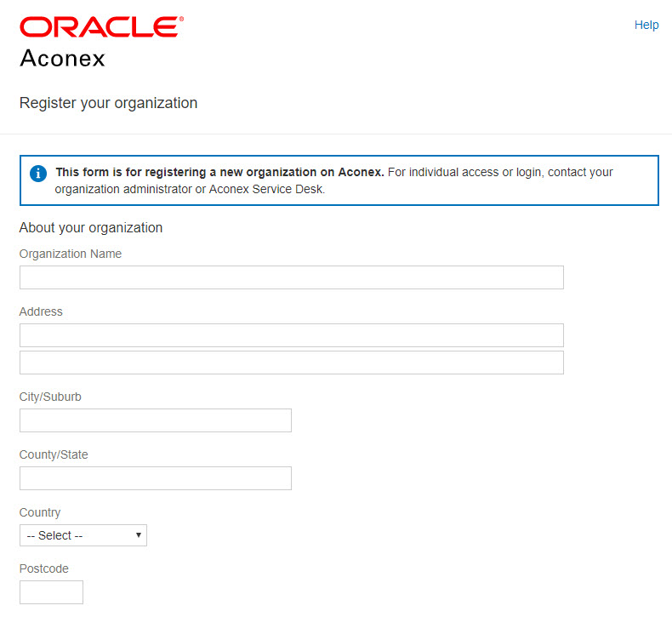Click the Register your organization heading
The height and width of the screenshot is (617, 672).
108,103
